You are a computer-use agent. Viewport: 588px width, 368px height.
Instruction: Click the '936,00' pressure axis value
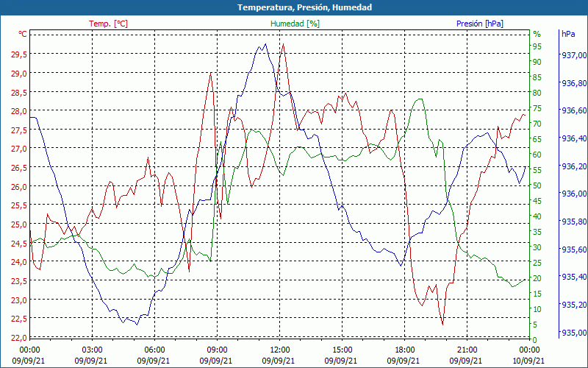click(574, 194)
